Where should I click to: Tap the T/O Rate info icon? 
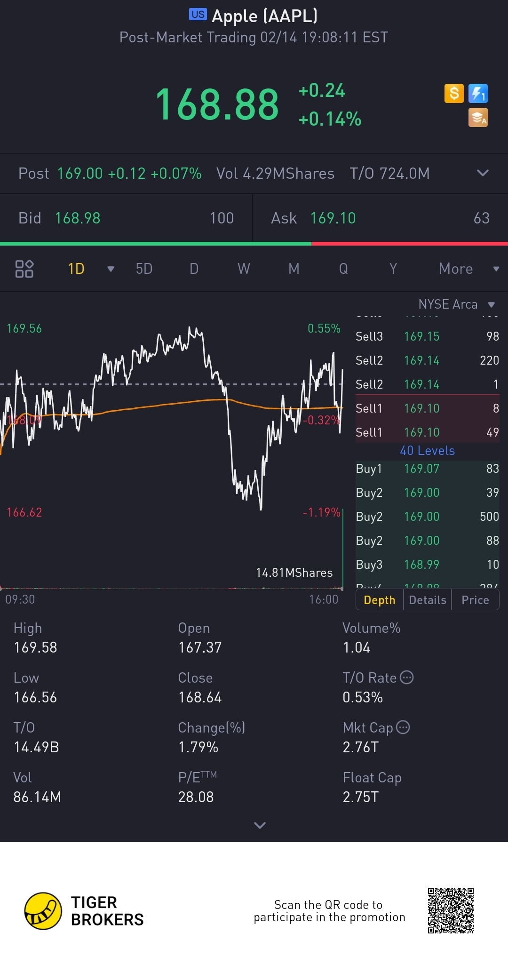[x=406, y=677]
